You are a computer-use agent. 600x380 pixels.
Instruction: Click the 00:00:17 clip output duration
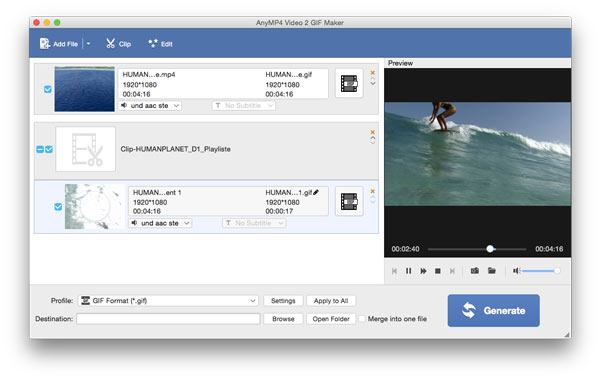[279, 211]
